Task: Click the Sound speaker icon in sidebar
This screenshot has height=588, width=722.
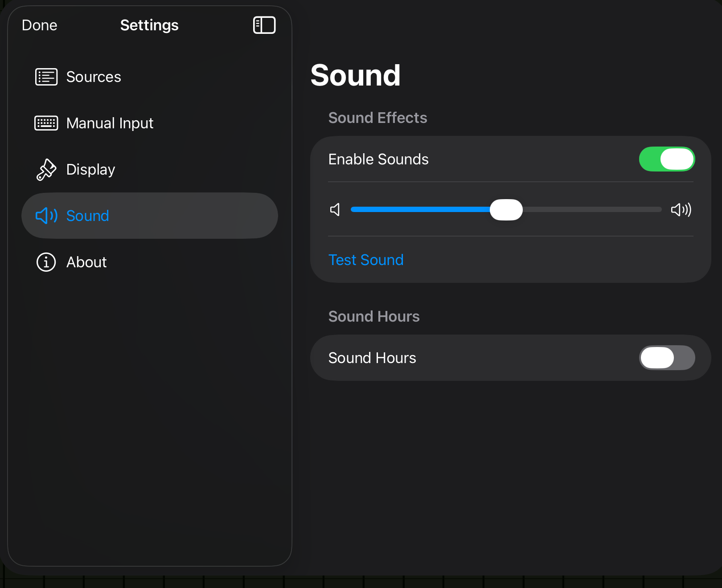Action: coord(46,216)
